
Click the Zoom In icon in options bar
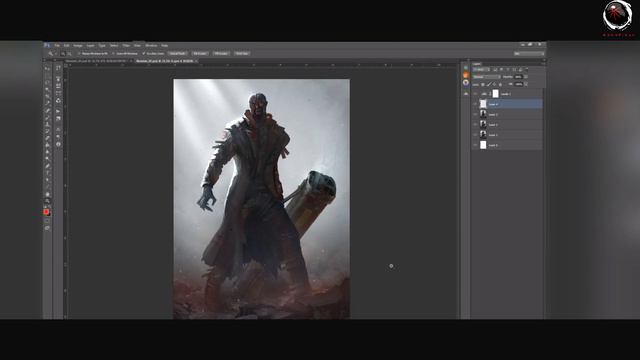(63, 53)
